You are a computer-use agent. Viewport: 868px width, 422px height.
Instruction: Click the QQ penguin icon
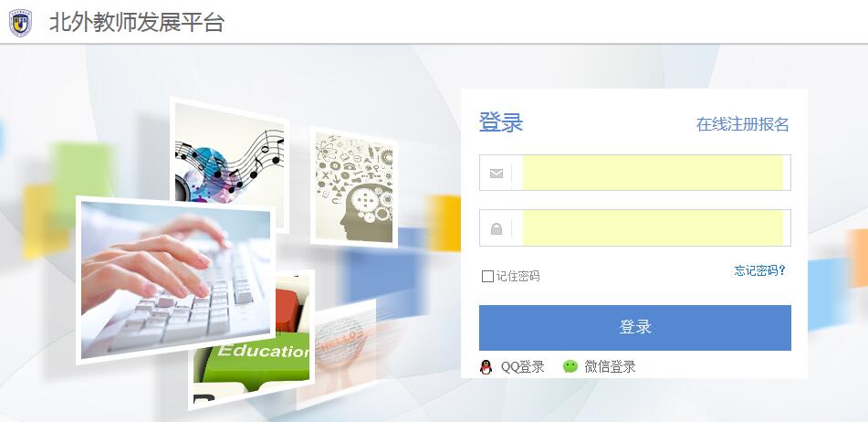click(x=486, y=366)
